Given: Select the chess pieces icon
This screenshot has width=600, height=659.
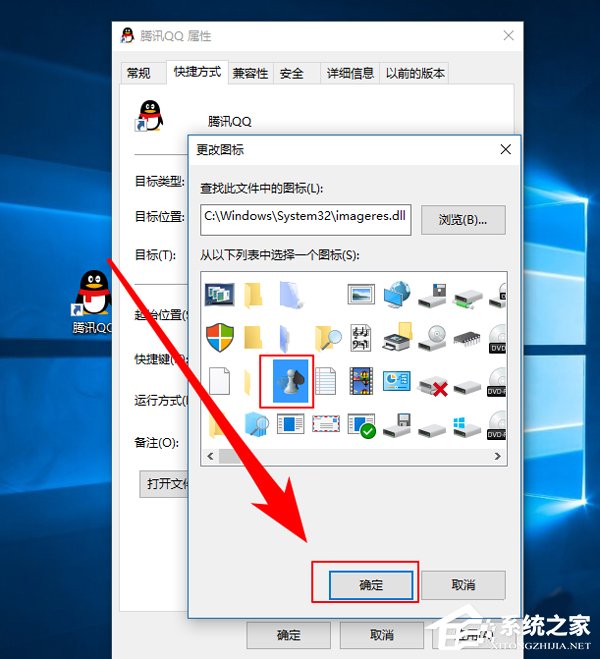Looking at the screenshot, I should point(291,381).
